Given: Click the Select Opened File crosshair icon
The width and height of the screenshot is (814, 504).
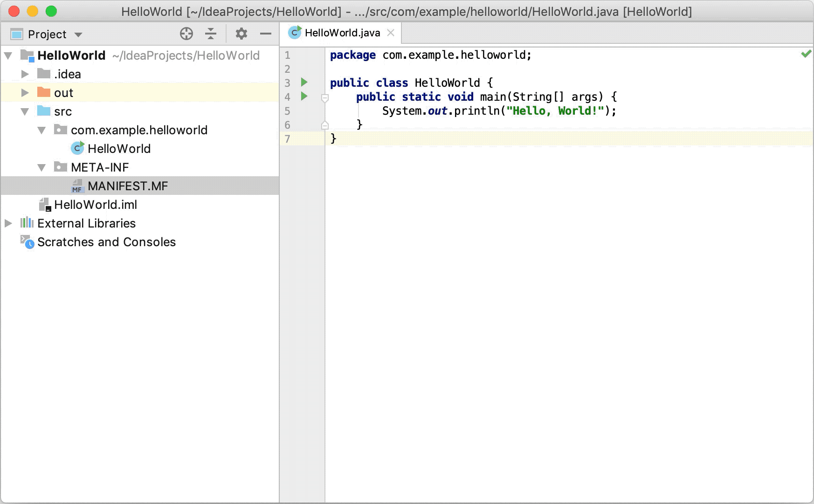Looking at the screenshot, I should point(186,34).
